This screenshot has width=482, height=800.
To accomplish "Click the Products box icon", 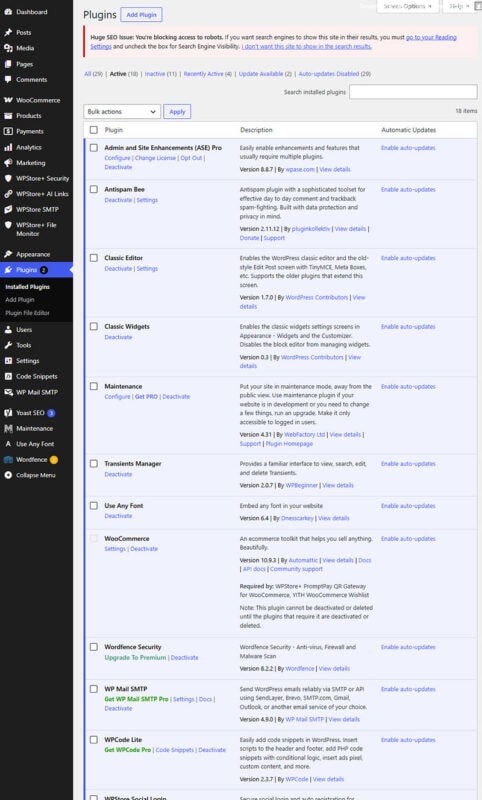I will coord(8,116).
